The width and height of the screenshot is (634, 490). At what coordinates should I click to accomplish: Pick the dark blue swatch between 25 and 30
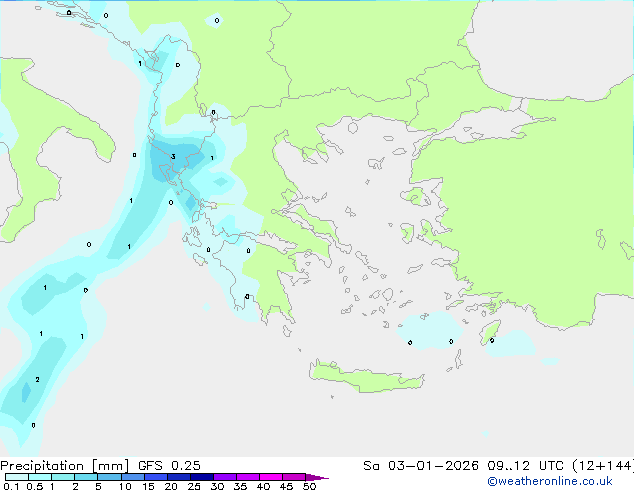click(202, 477)
